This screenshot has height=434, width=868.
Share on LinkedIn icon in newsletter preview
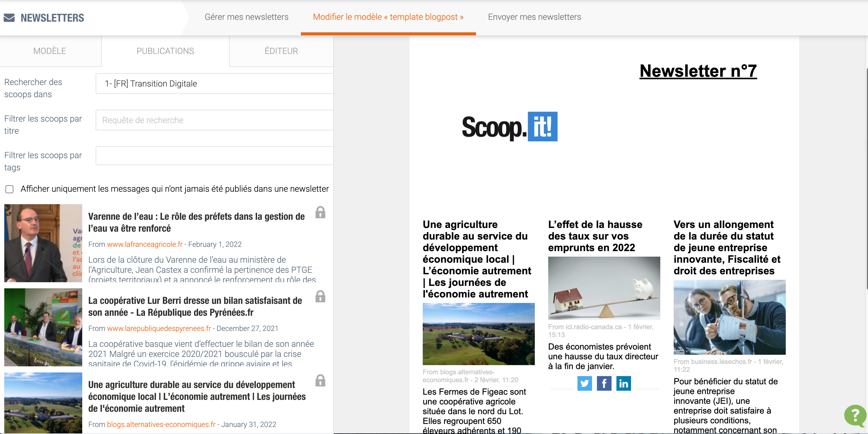tap(624, 383)
